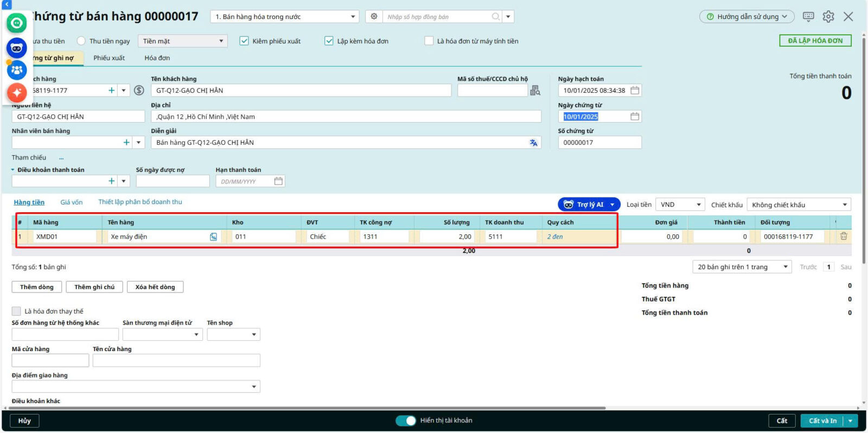
Task: Expand the Chiết khấu dropdown
Action: [799, 205]
